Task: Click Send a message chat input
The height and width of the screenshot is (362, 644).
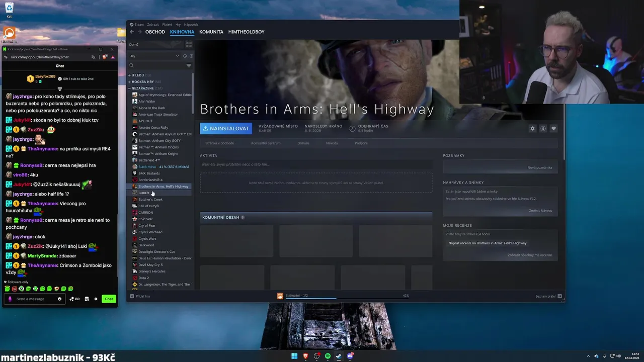Action: [x=35, y=299]
